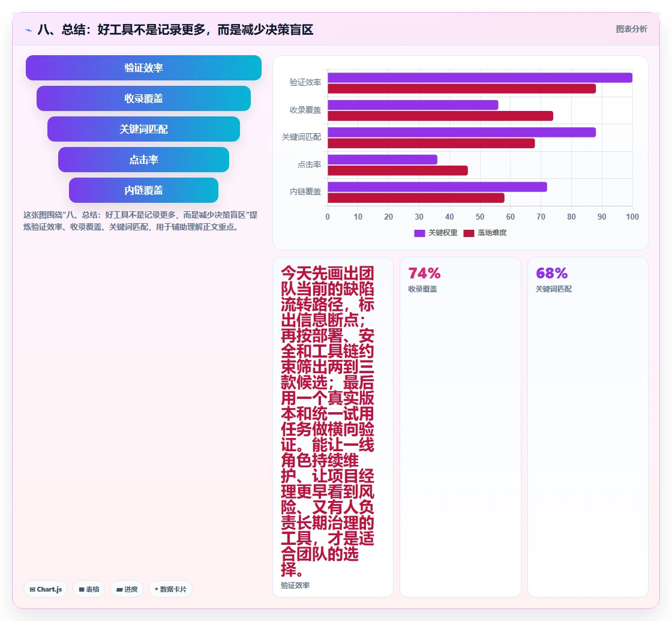Click the red 内链覆盖 chart bar

point(416,198)
